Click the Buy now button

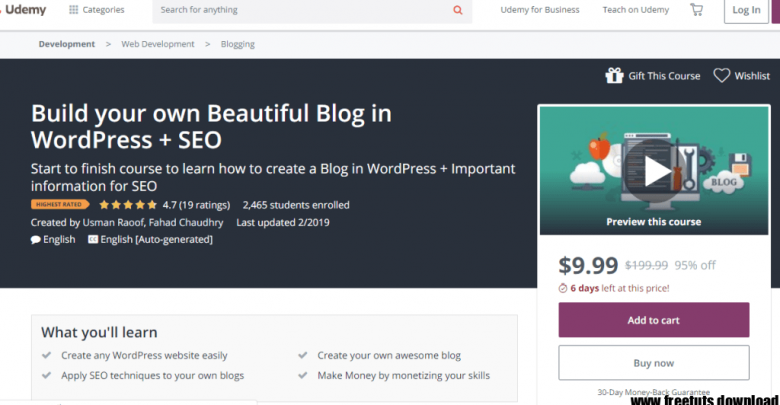pos(654,363)
